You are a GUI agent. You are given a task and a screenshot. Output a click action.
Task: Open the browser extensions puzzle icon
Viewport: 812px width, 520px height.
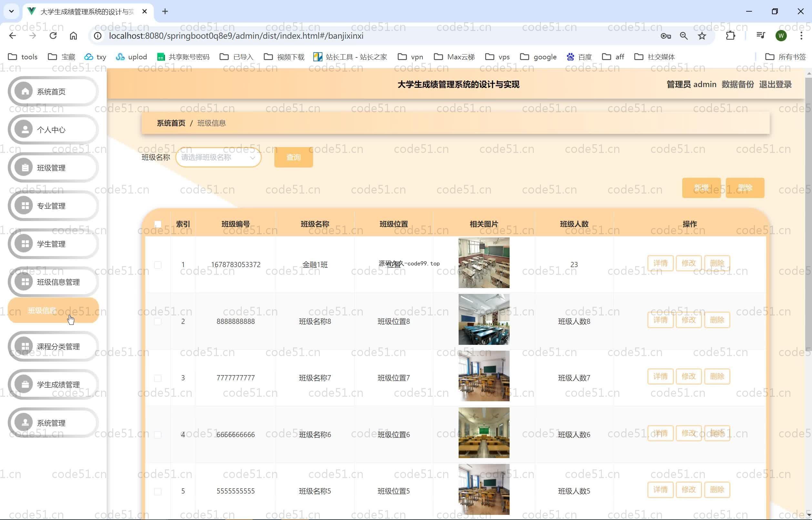click(730, 36)
